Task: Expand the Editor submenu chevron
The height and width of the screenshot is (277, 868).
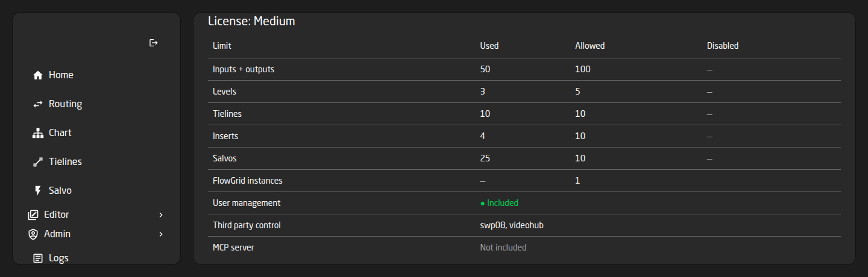Action: (161, 215)
